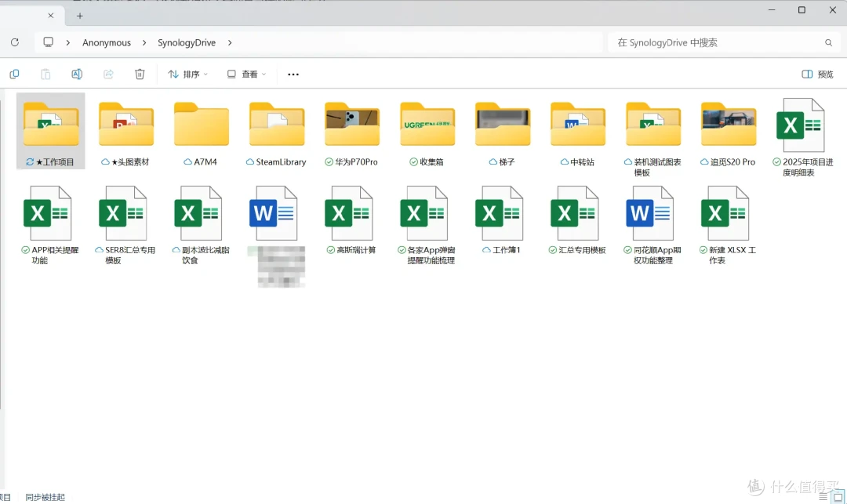Click the copy icon in toolbar

(15, 74)
